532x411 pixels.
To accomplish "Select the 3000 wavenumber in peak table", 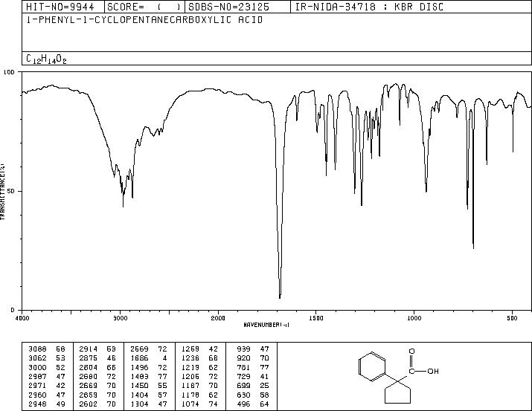I will pos(37,367).
